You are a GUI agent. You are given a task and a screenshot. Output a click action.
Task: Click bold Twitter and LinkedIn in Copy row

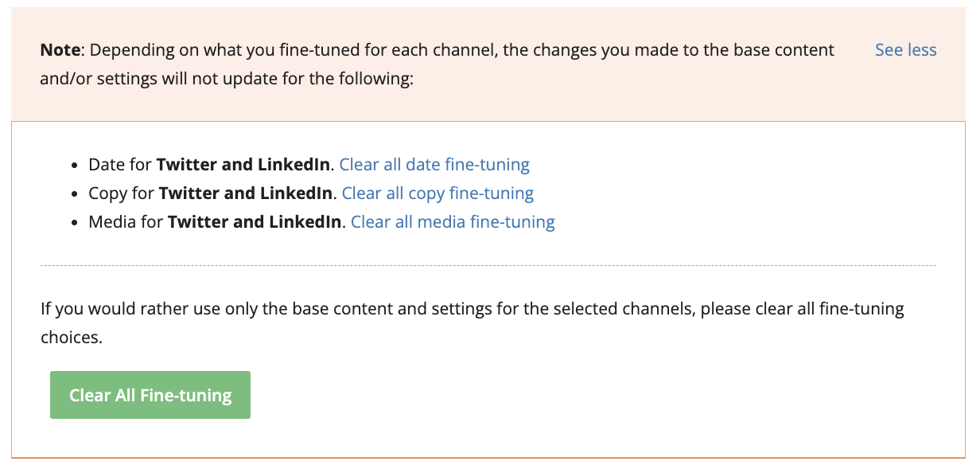[x=246, y=193]
